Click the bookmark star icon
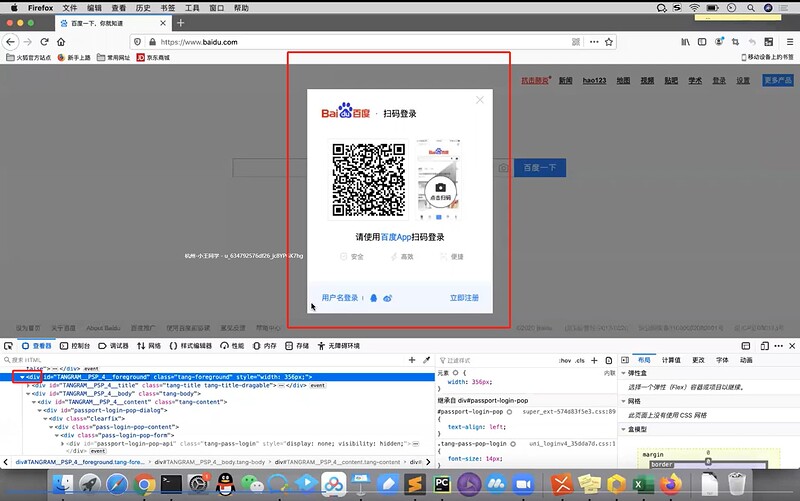This screenshot has width=800, height=501. pos(609,42)
